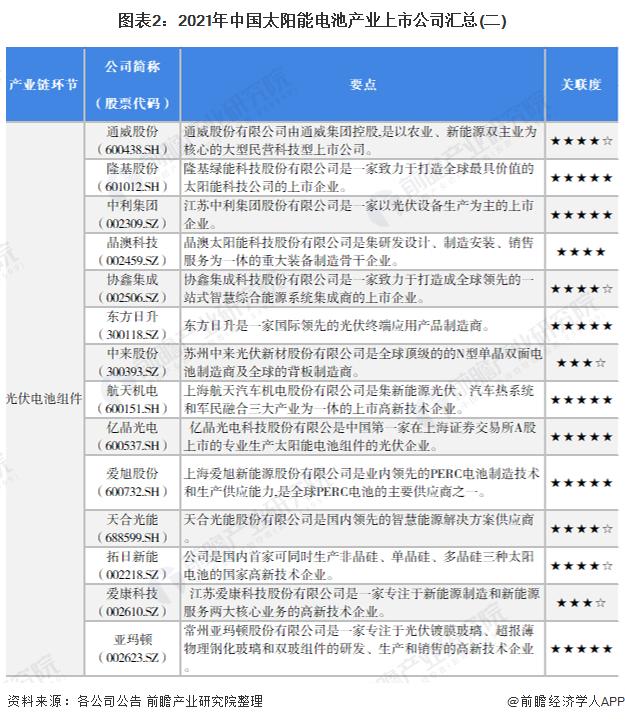Click the chart title 图表2：2021年中国太阳能电池产业上市公司汇总(二)

click(x=312, y=21)
